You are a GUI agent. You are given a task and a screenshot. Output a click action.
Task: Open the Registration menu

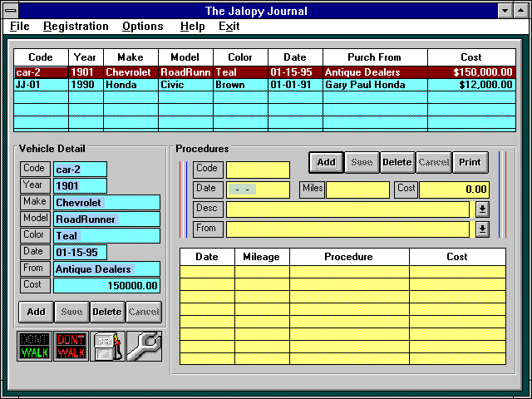(x=76, y=27)
